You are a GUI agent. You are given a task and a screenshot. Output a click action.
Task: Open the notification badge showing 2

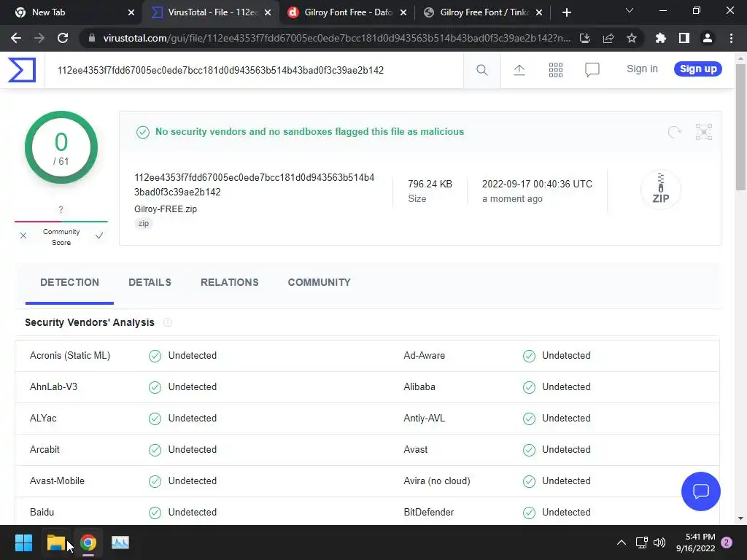tap(727, 542)
